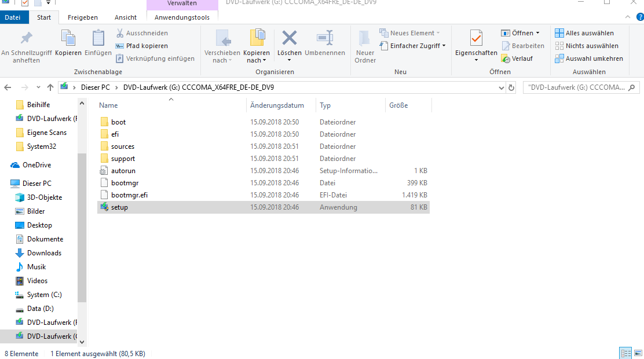Switch to Freigeben ribbon tab

pos(83,17)
